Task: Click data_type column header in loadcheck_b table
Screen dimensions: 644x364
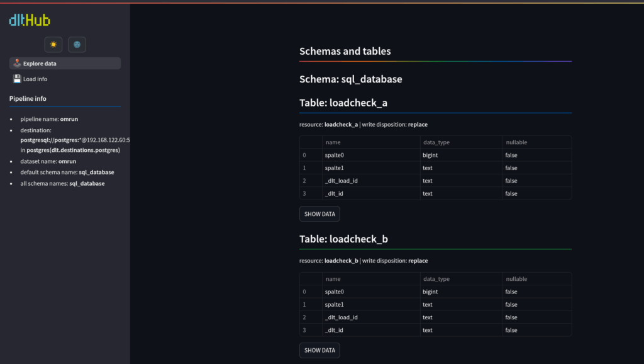Action: click(x=461, y=279)
